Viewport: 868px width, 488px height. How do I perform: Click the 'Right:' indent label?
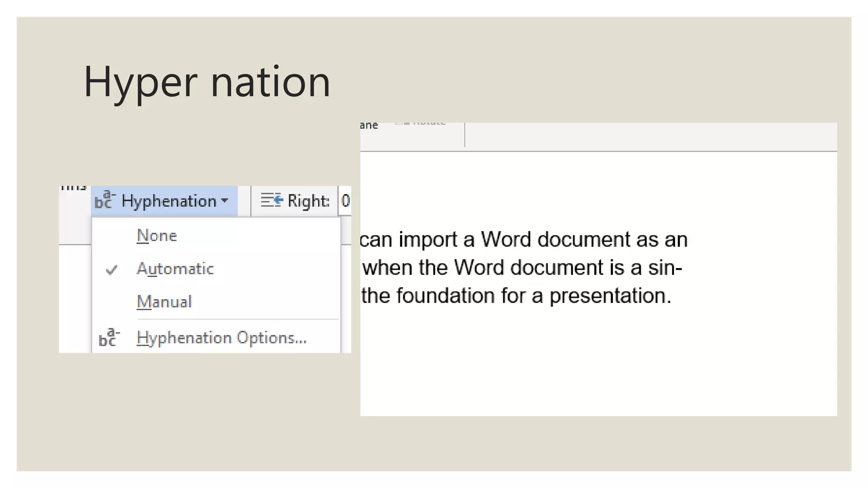pos(309,201)
